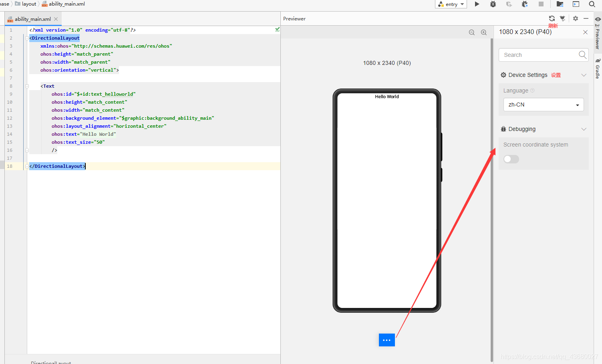Click the ohos:text_size="50" attribute line

(78, 142)
